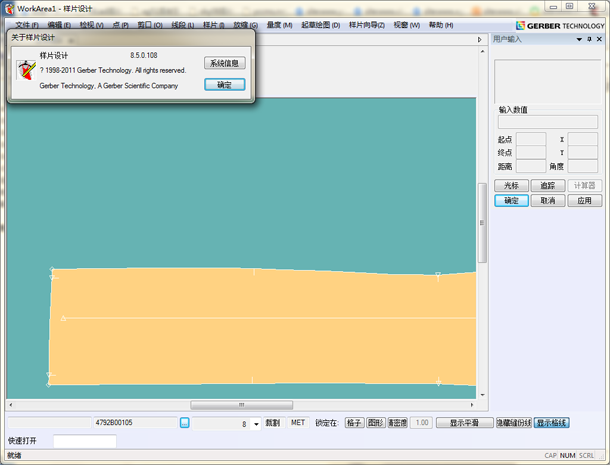This screenshot has width=610, height=465.
Task: Toggle the 格子 lock option
Action: pyautogui.click(x=354, y=423)
